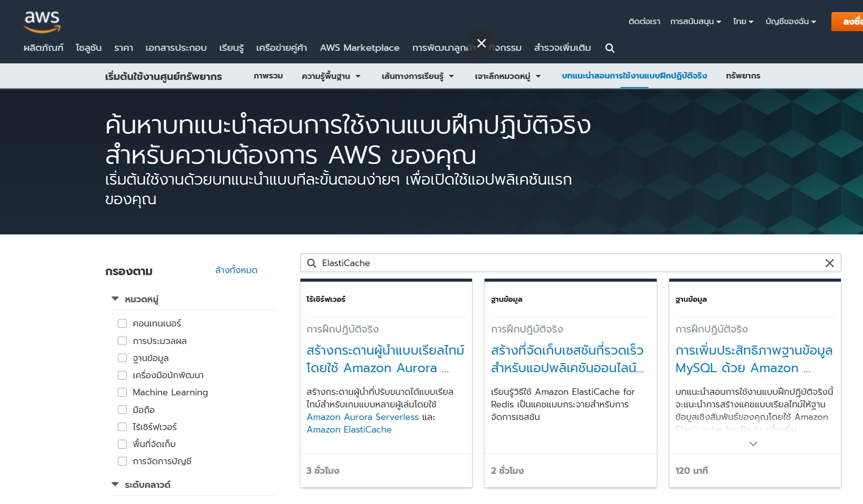Open the โซลูชัน menu
863x504 pixels.
(89, 48)
